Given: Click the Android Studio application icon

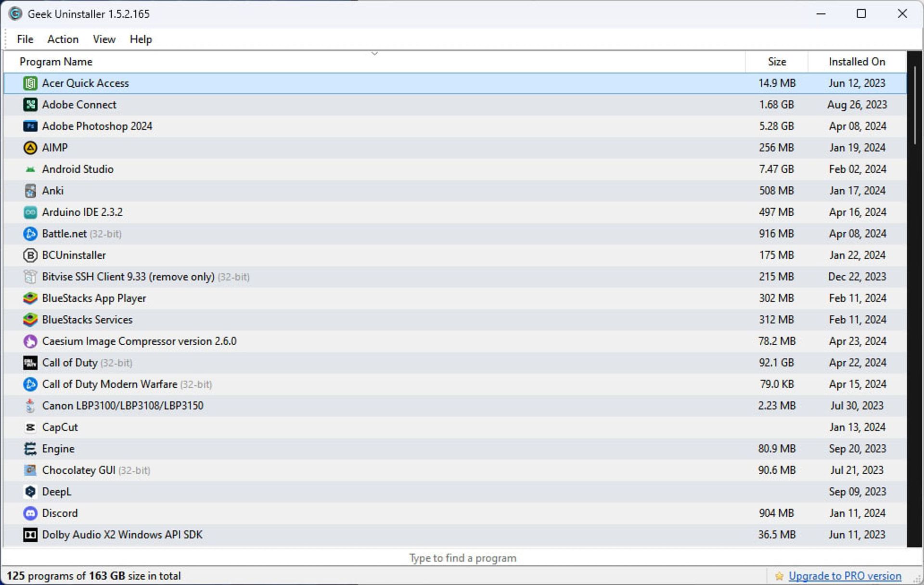Looking at the screenshot, I should tap(30, 169).
